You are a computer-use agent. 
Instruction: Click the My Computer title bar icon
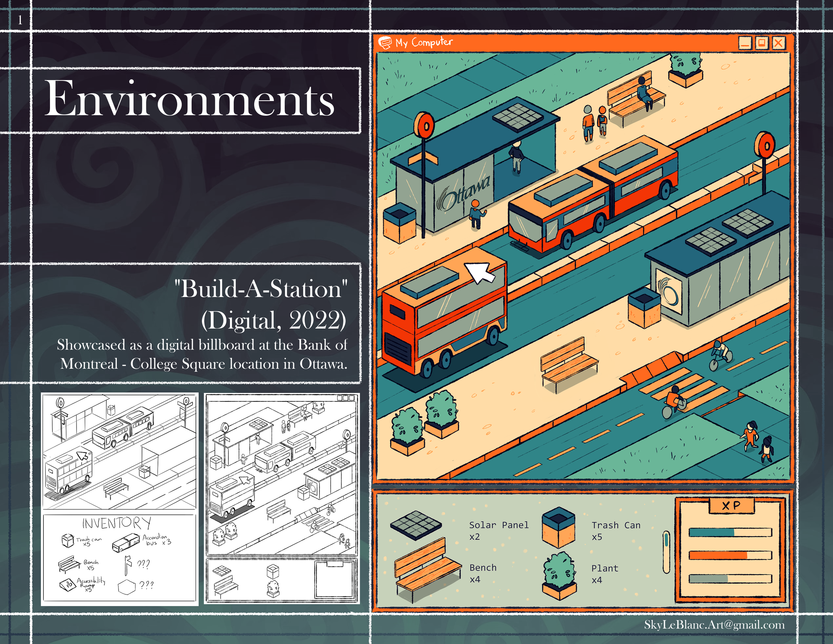tap(385, 42)
